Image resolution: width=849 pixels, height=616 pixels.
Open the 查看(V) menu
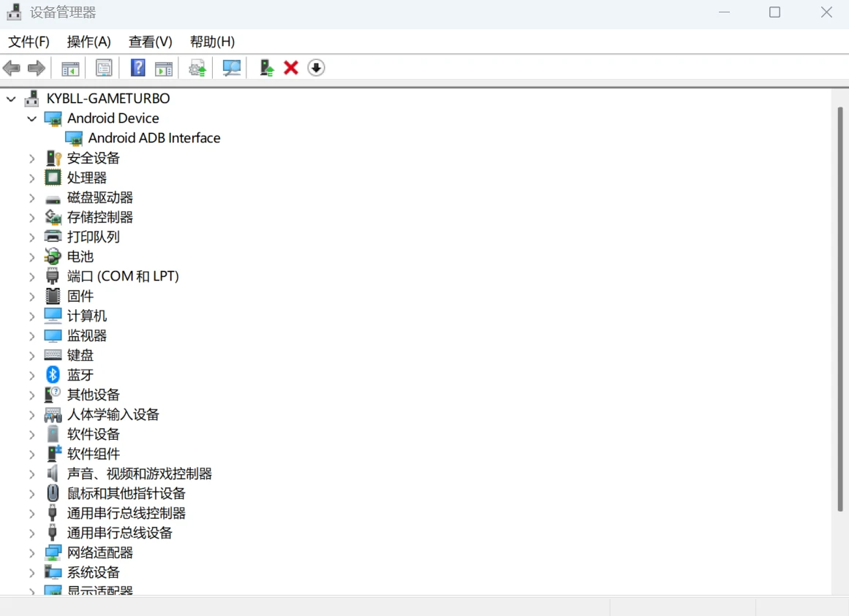[151, 42]
